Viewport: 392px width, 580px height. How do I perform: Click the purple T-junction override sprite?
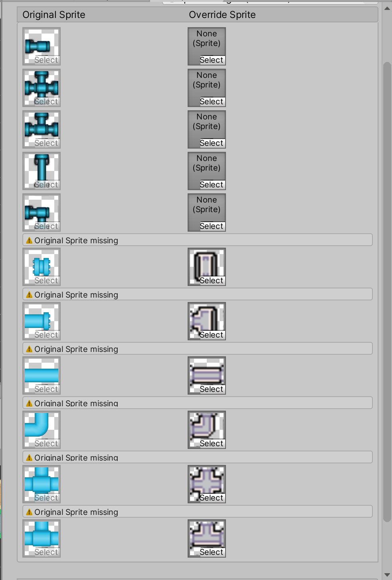click(x=206, y=535)
